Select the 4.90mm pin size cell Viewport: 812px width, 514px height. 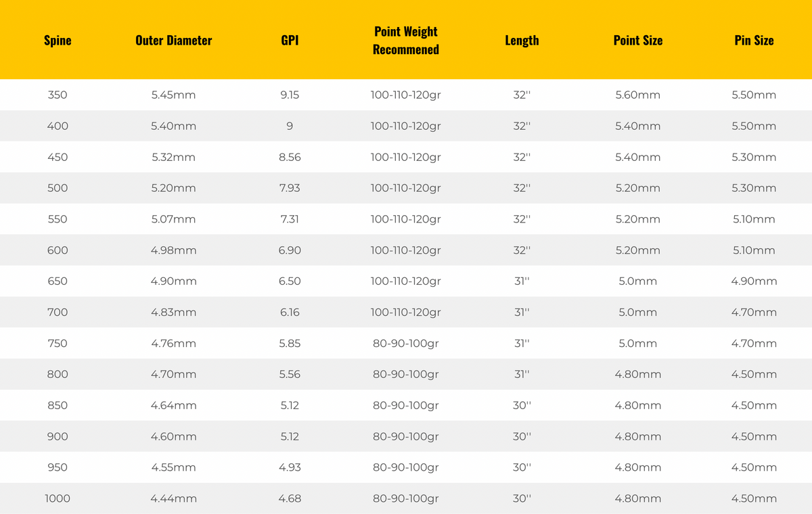pos(754,281)
